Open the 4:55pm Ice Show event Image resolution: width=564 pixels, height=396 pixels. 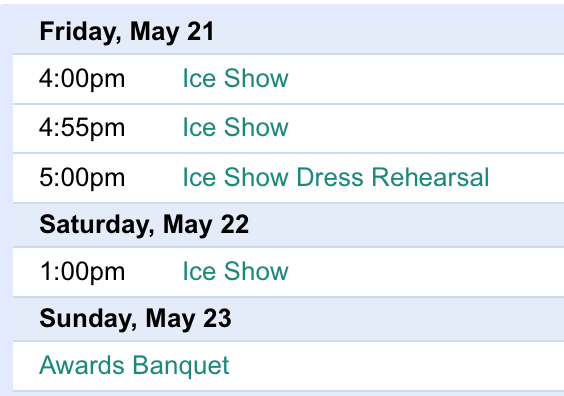point(235,127)
